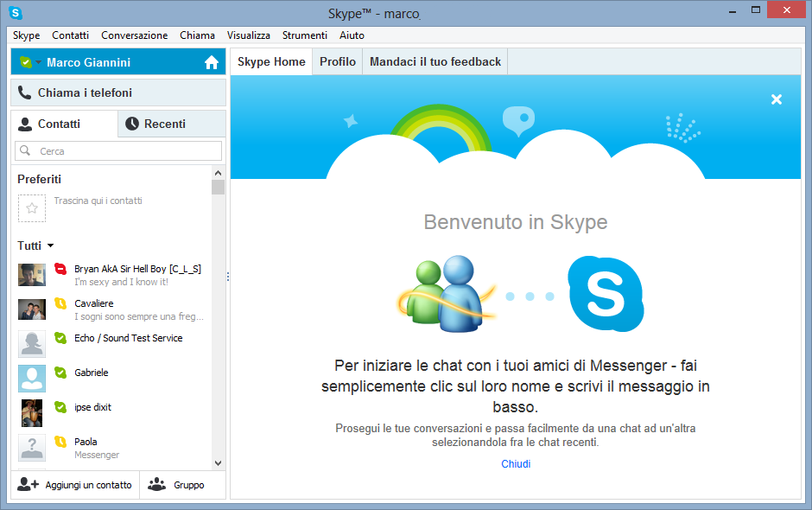Select contact name Cavaliere

(94, 303)
